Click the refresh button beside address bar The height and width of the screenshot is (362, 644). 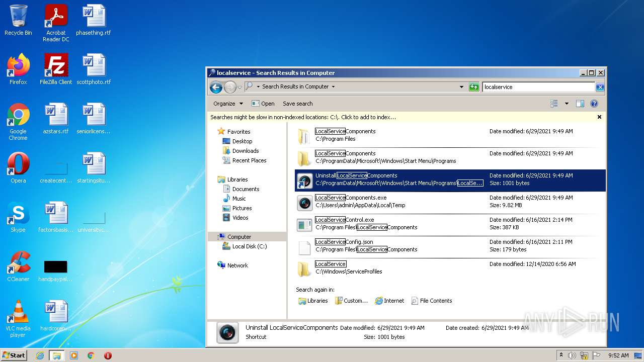click(x=474, y=87)
